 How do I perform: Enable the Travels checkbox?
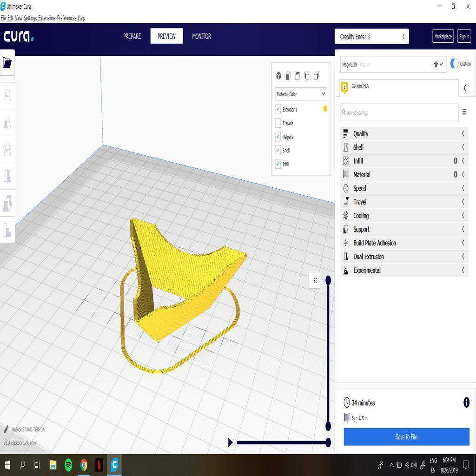coord(278,123)
